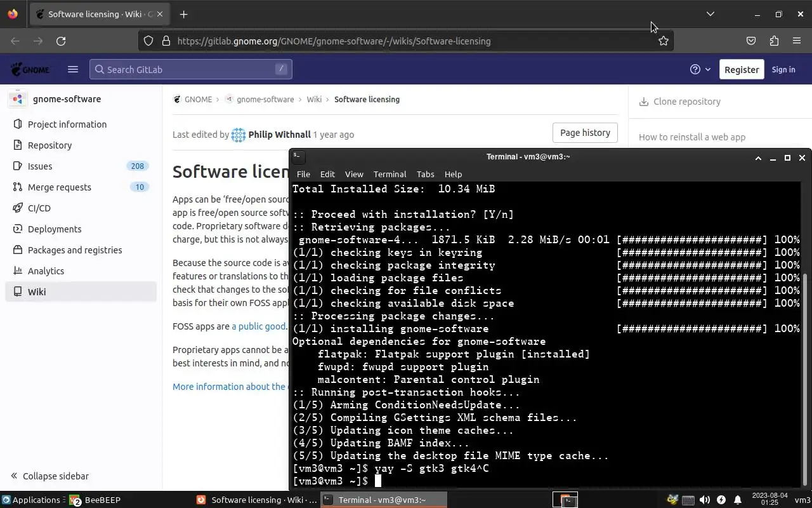Viewport: 812px width, 508px height.
Task: Open BeeBEEP tray icon
Action: [x=673, y=500]
